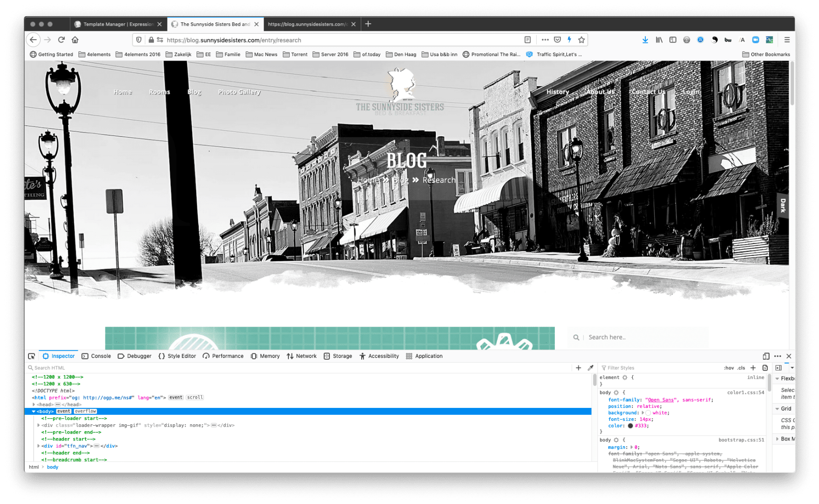
Task: Toggle event badge on body element
Action: pyautogui.click(x=64, y=411)
